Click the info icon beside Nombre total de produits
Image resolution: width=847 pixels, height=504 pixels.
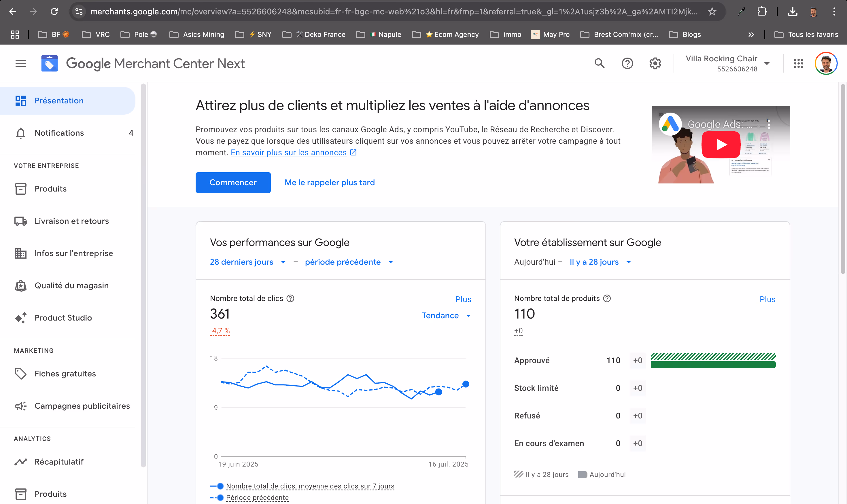607,299
